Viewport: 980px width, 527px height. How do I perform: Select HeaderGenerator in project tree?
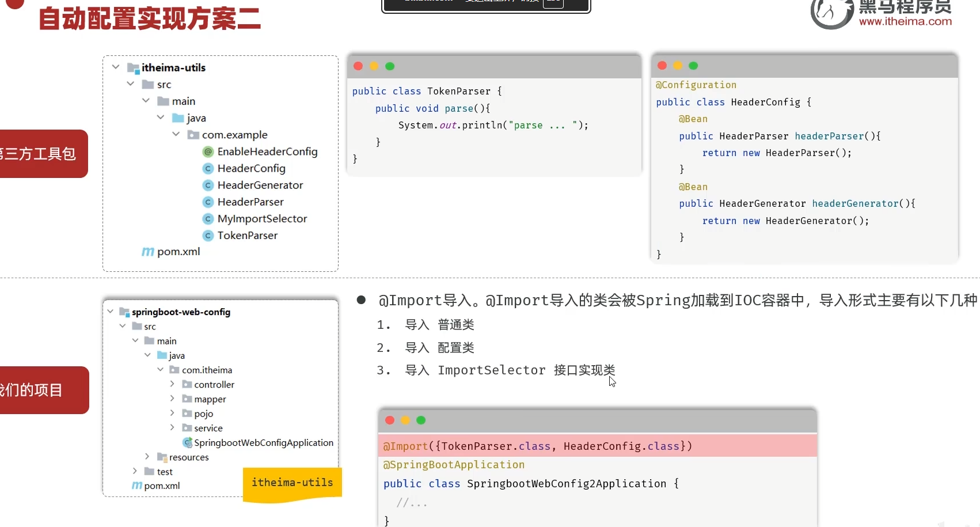coord(260,185)
